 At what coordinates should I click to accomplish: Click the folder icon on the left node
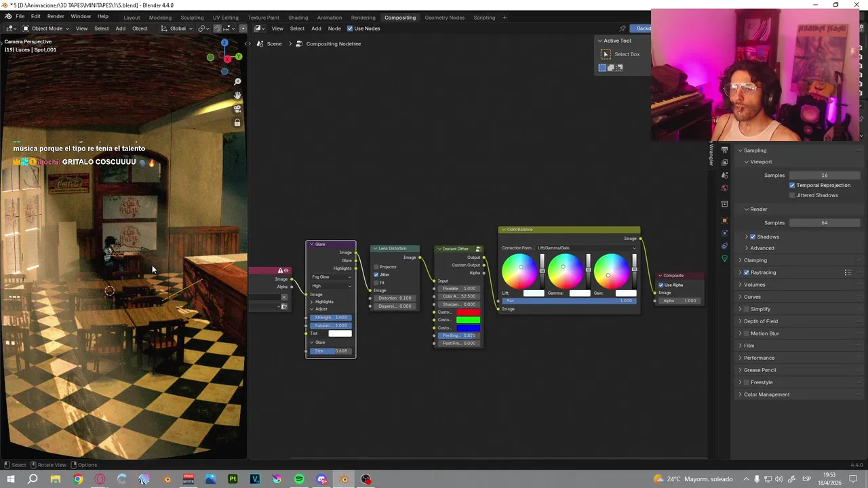pyautogui.click(x=283, y=306)
